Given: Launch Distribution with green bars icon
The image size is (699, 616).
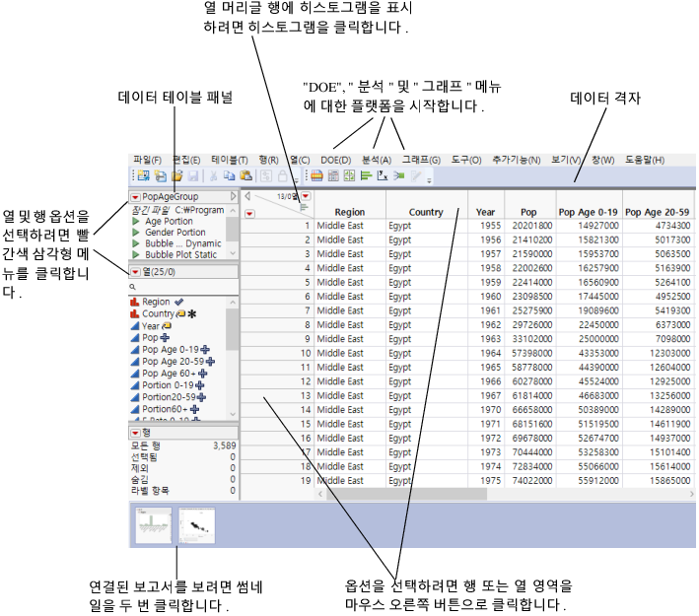Looking at the screenshot, I should (x=366, y=176).
